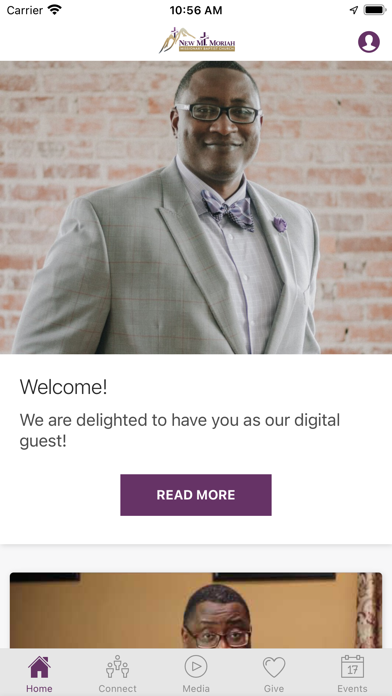392x696 pixels.
Task: Tap the Media play circle icon
Action: [196, 666]
